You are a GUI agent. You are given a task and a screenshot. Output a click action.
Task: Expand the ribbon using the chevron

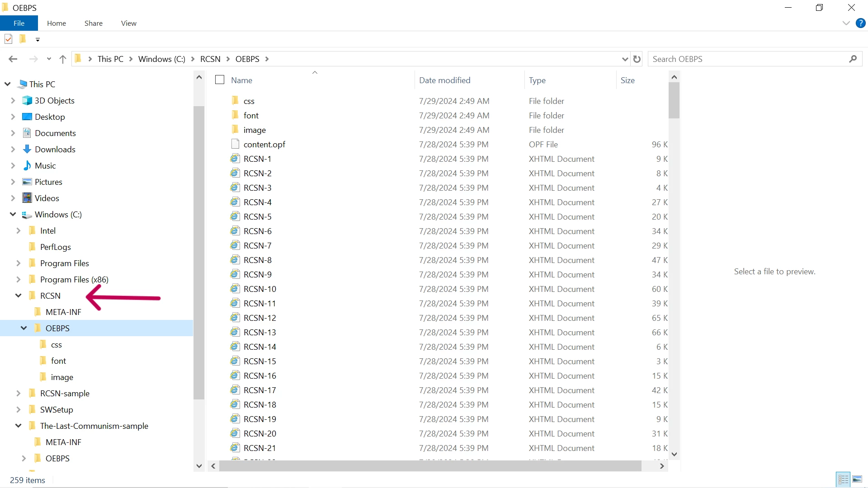(x=846, y=23)
